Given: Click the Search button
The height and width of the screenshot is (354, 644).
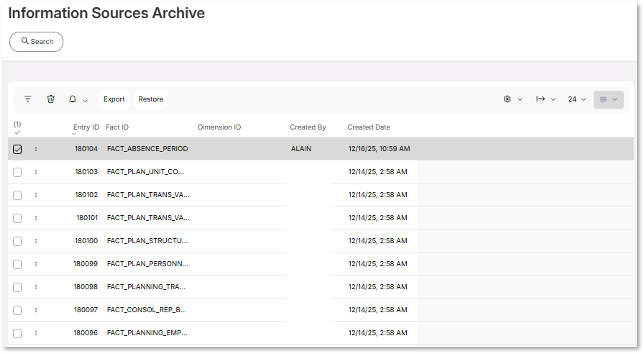Looking at the screenshot, I should tap(36, 42).
